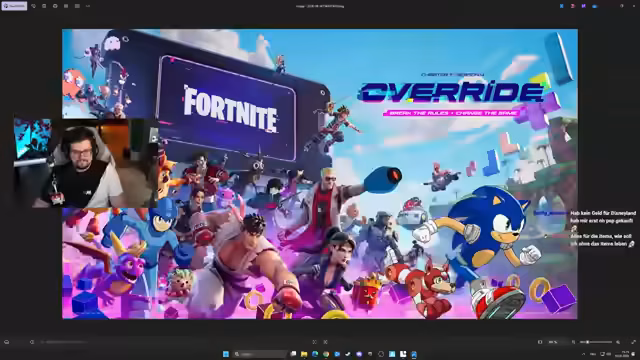Screen dimensions: 640x360
Task: Open the blue OneDrive cloud icon in title bar
Action: [595, 6]
